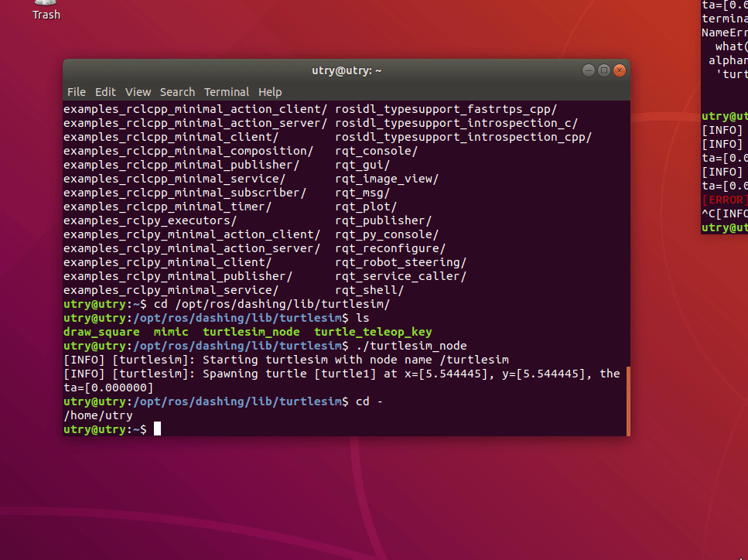Click 'examples_rclpy_minimal_publisher/' entry
This screenshot has height=560, width=748.
pyautogui.click(x=178, y=276)
